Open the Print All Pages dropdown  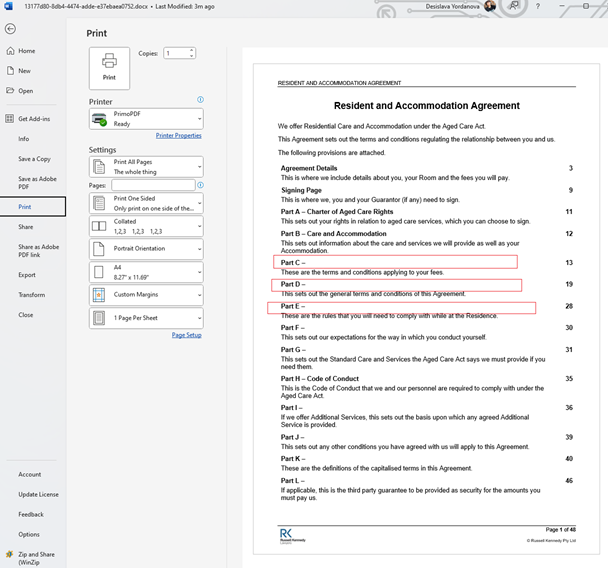click(146, 167)
